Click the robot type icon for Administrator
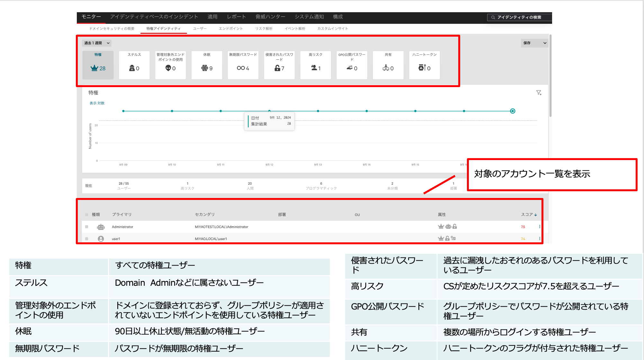This screenshot has width=644, height=360. coord(101,227)
